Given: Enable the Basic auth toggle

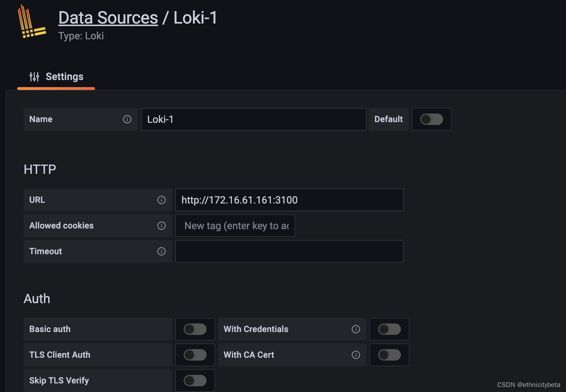Looking at the screenshot, I should click(195, 329).
